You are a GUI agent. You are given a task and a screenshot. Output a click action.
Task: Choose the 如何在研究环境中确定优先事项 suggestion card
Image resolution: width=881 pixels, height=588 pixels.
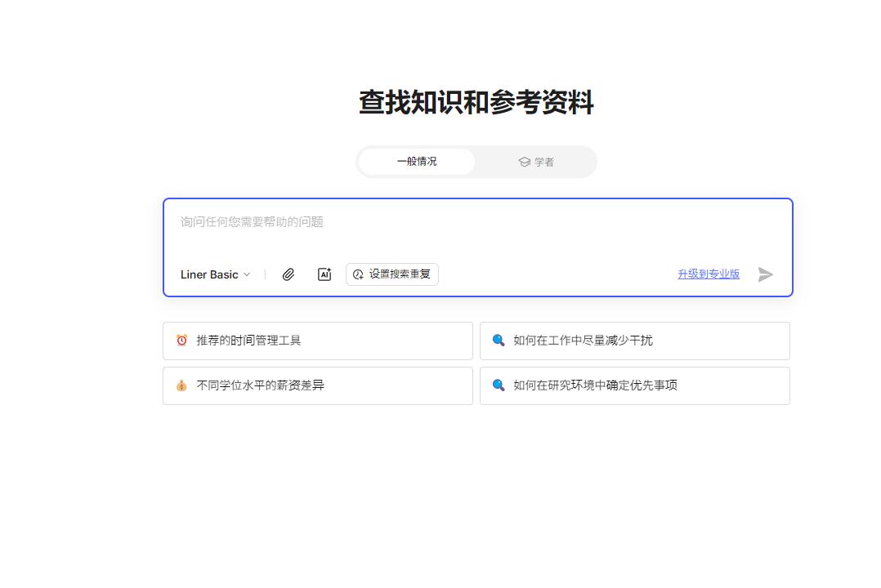point(634,385)
